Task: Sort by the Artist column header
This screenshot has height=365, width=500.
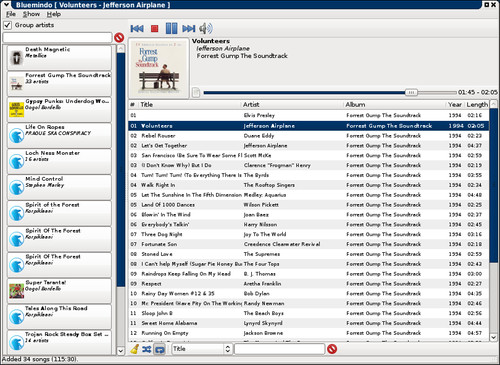Action: [x=292, y=105]
